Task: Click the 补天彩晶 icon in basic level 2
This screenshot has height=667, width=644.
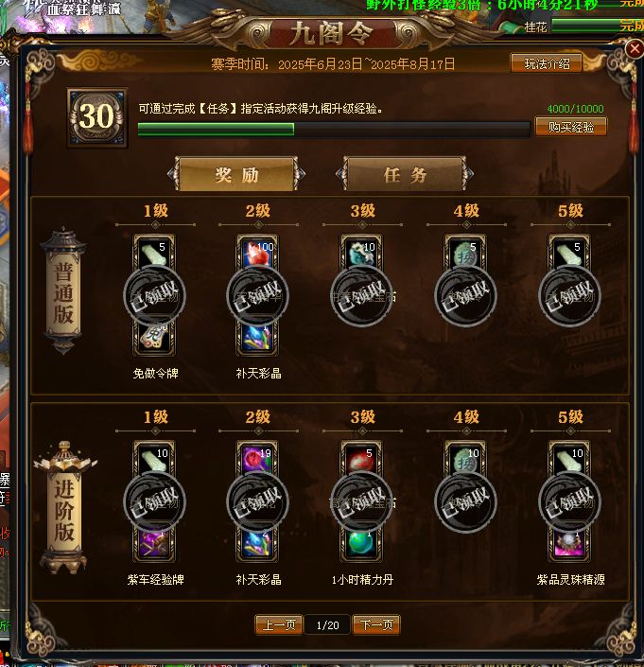Action: click(257, 339)
